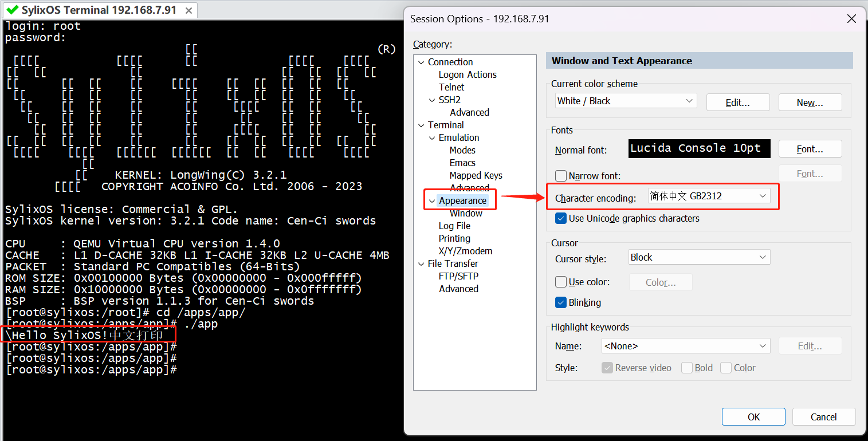
Task: Click the 'BSP version 1.1.3' line
Action: coord(160,301)
